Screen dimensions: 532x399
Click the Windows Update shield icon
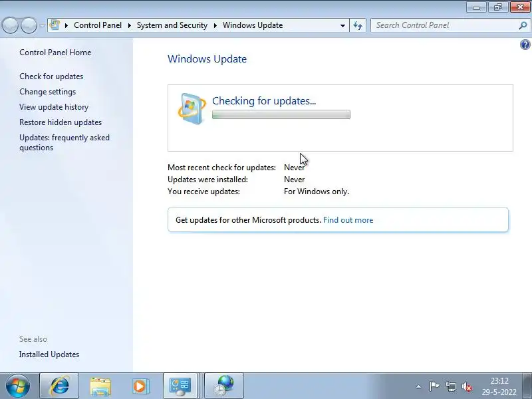[192, 108]
